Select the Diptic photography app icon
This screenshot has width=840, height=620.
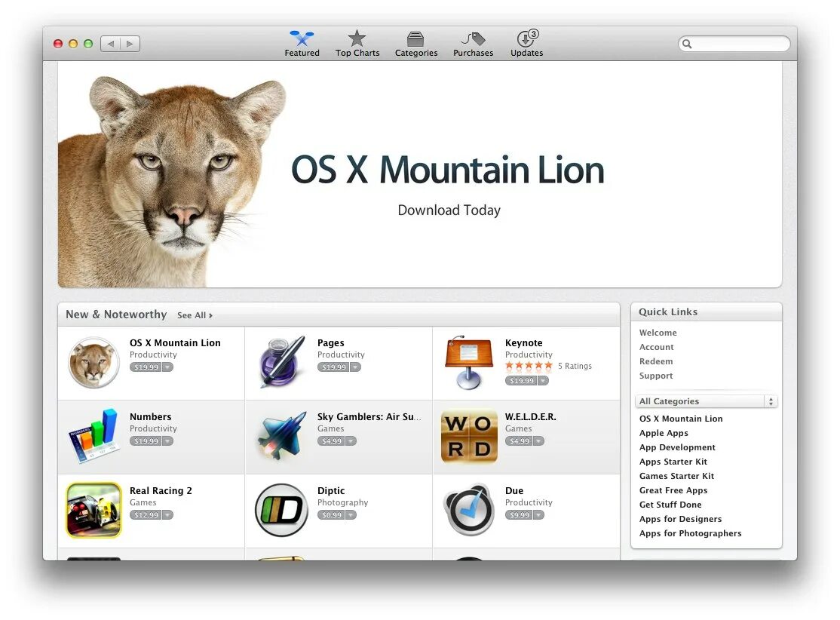pyautogui.click(x=281, y=511)
